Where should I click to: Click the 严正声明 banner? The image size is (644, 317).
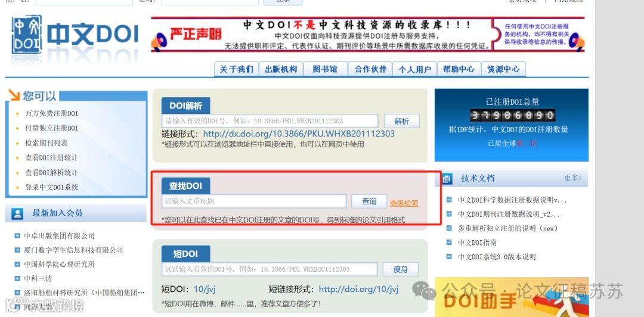(367, 35)
